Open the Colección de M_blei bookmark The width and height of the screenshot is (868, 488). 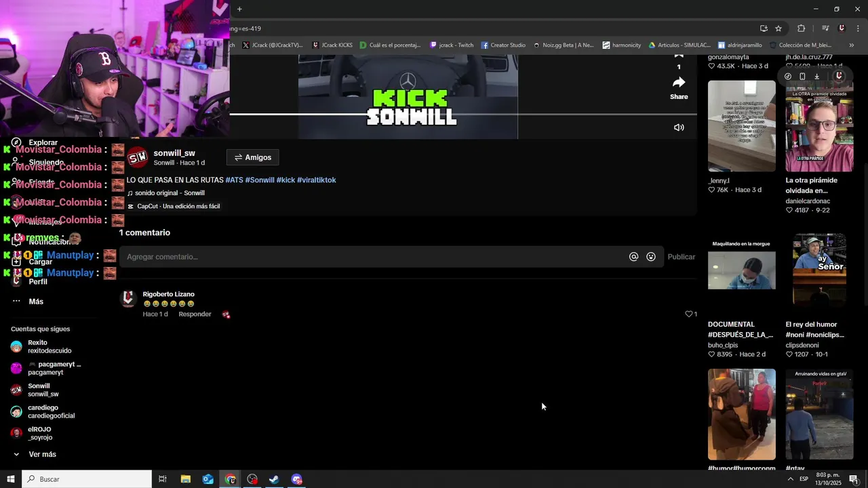pyautogui.click(x=800, y=45)
